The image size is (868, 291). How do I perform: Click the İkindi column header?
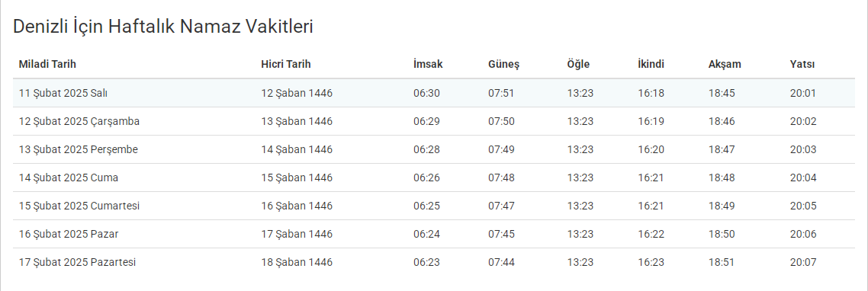click(651, 64)
